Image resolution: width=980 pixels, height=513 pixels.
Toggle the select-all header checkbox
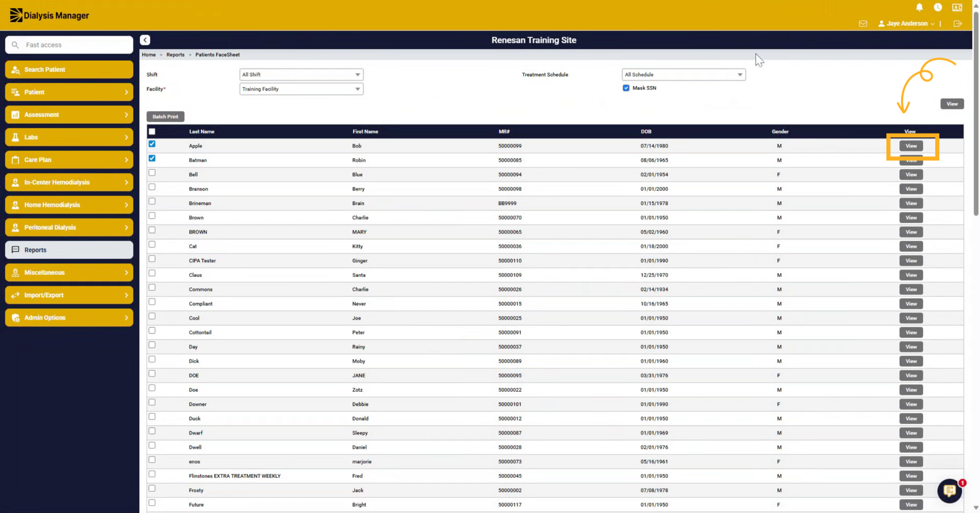pyautogui.click(x=152, y=131)
